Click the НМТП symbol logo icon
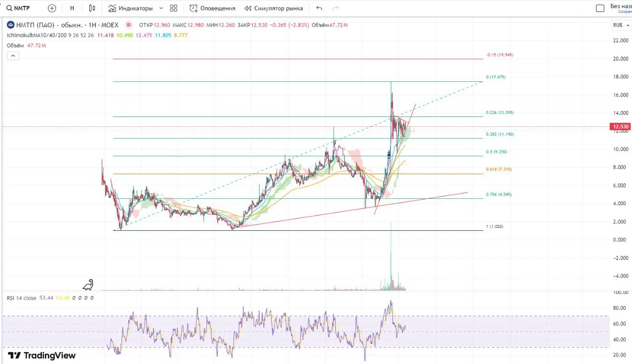Viewport: 632px width, 364px height. pos(10,25)
